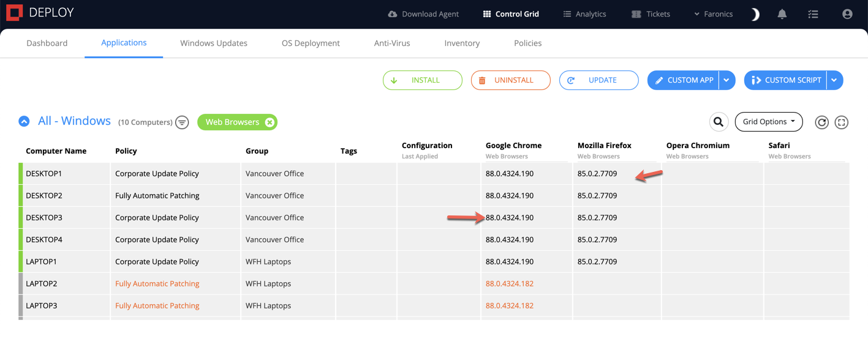This screenshot has height=339, width=868.
Task: Click the grid search magnifier icon
Action: [x=719, y=122]
